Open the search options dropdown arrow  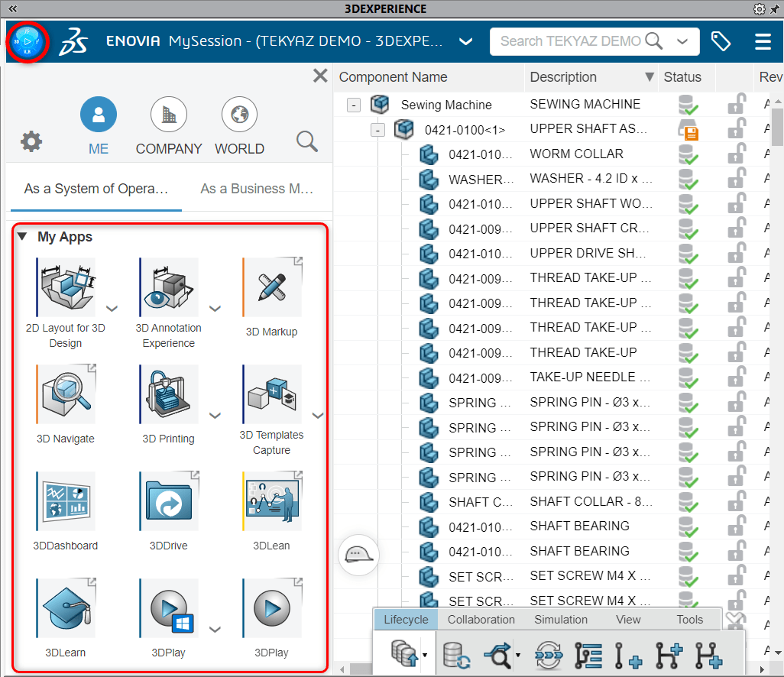pos(682,41)
